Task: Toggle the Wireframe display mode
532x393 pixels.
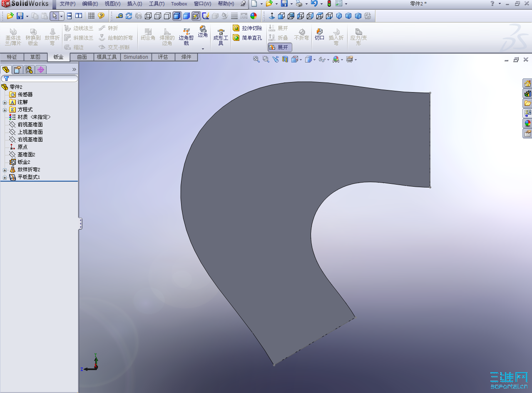Action: 148,16
